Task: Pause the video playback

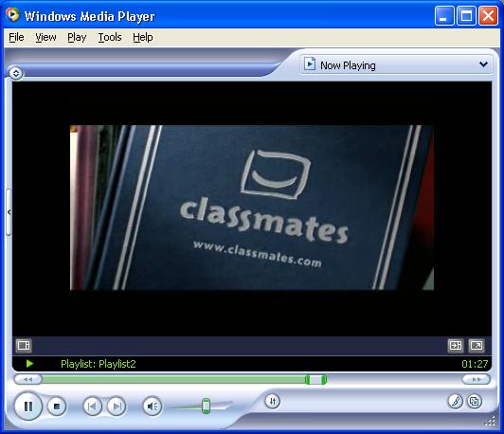Action: click(x=28, y=406)
